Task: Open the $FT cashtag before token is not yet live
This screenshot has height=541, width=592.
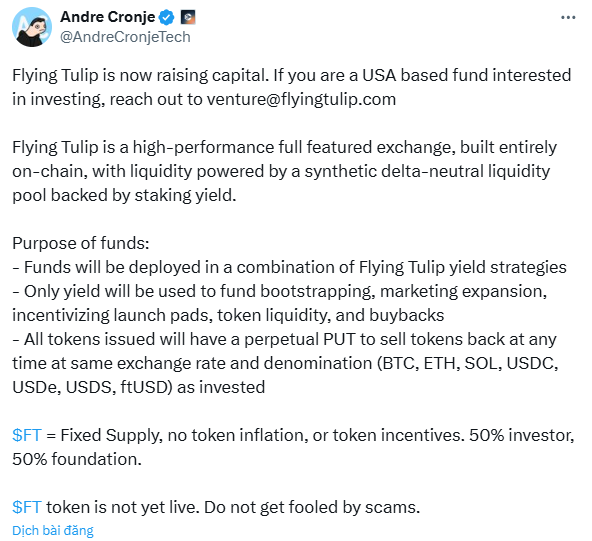Action: pyautogui.click(x=26, y=507)
